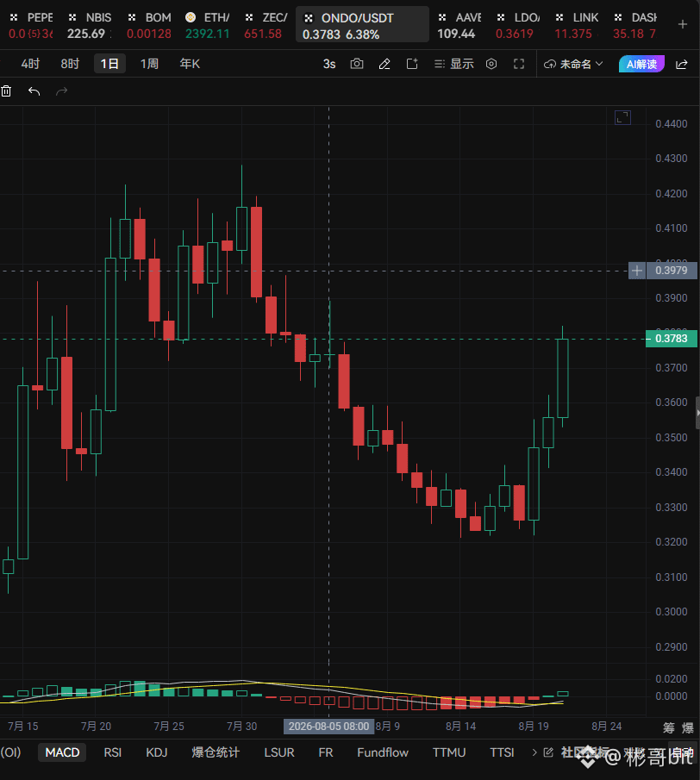Enter fullscreen chart mode
The height and width of the screenshot is (780, 700).
pyautogui.click(x=519, y=64)
